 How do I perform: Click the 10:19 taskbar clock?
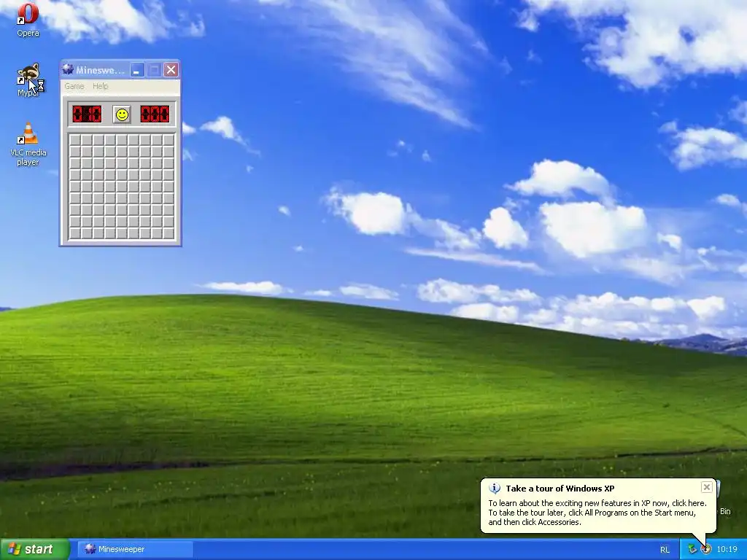(x=727, y=550)
